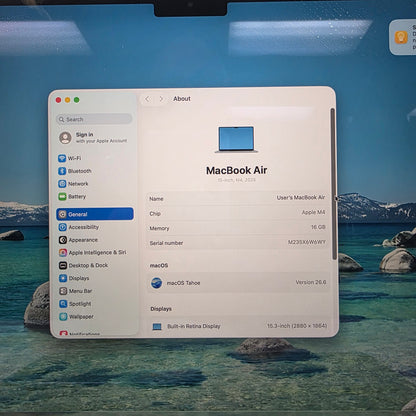
Task: Select the General gear icon
Action: point(63,214)
